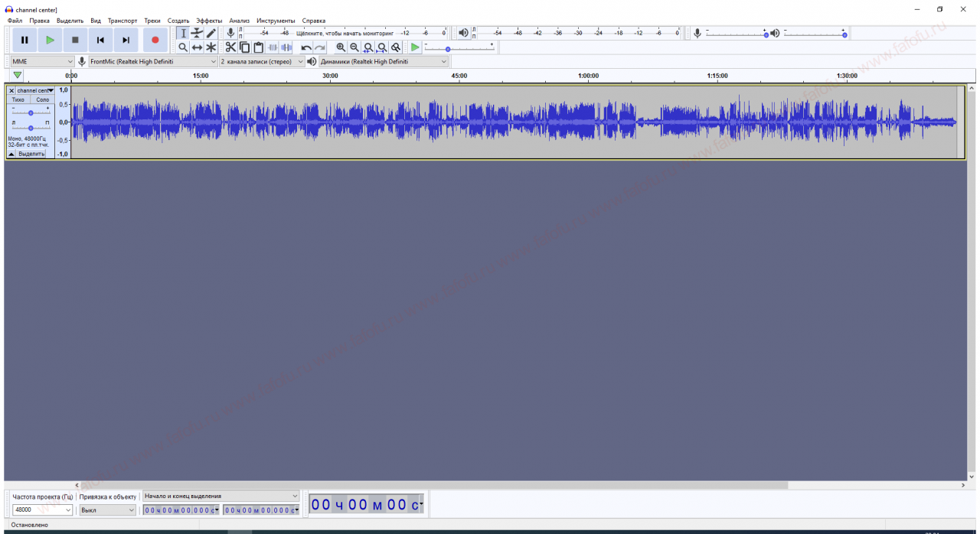Open the recording channels (стерео) dropdown
This screenshot has width=980, height=534.
click(x=262, y=61)
